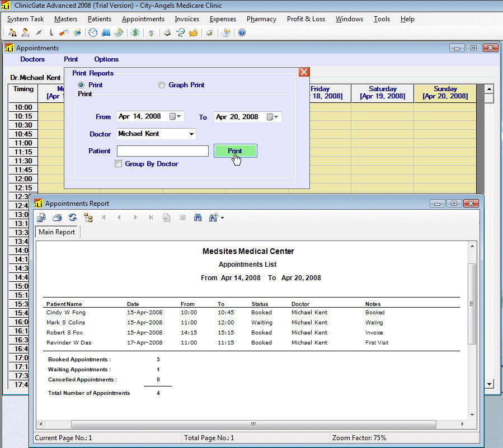Open the Appointments menu in the menu bar

(143, 19)
